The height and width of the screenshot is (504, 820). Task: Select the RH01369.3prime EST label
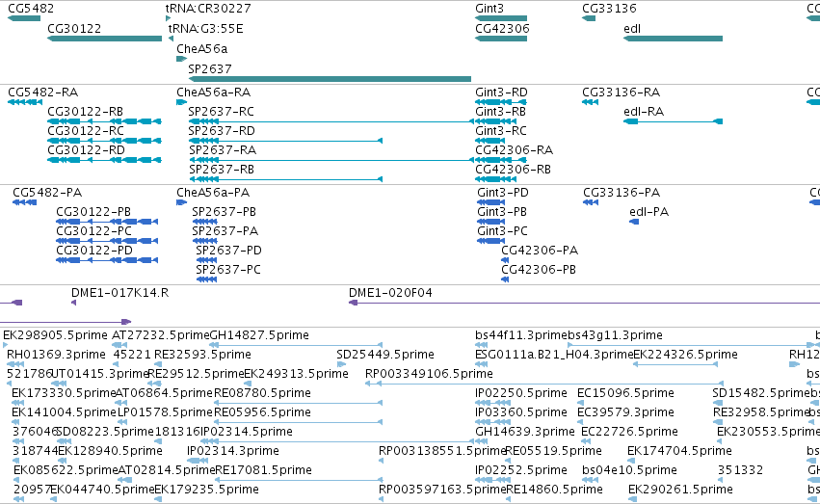click(56, 355)
